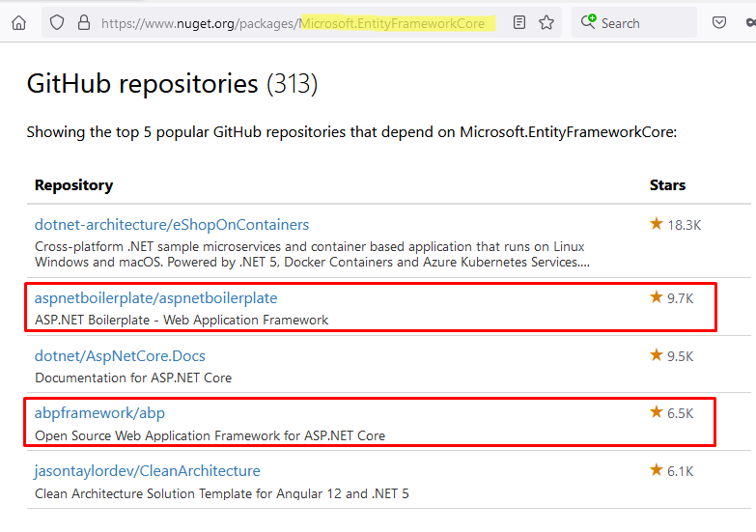Click the 'Clean Architecture Solution Template' description
The height and width of the screenshot is (532, 756).
(222, 493)
